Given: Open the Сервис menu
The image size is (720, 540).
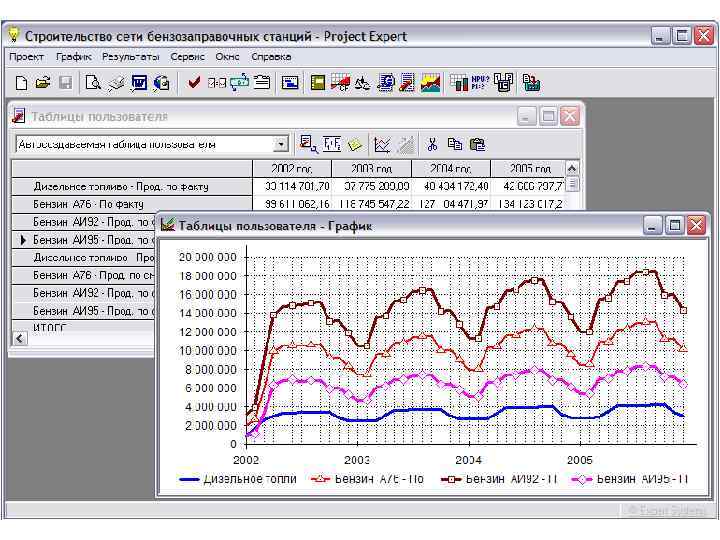Looking at the screenshot, I should click(x=187, y=57).
